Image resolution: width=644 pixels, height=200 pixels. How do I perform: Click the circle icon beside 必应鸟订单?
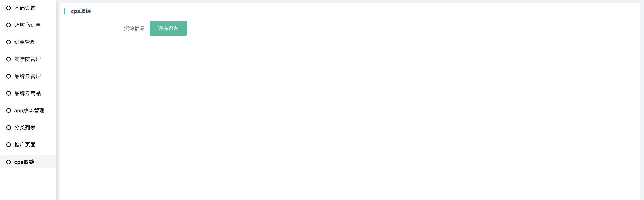pyautogui.click(x=9, y=25)
